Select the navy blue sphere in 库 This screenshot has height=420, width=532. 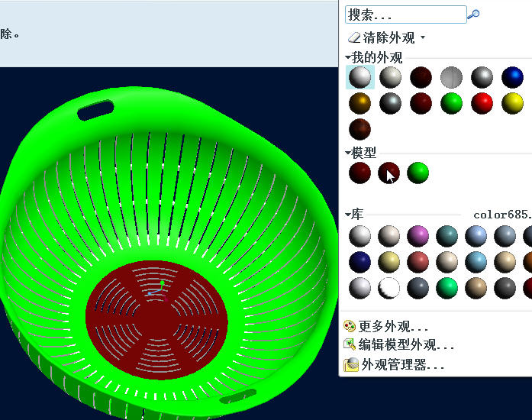point(360,262)
